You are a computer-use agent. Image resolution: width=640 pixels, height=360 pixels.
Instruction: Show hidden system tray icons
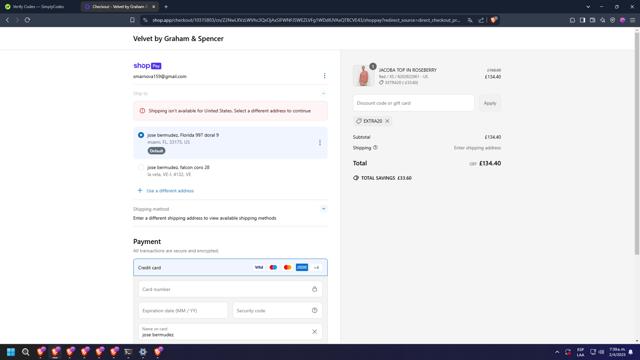557,352
